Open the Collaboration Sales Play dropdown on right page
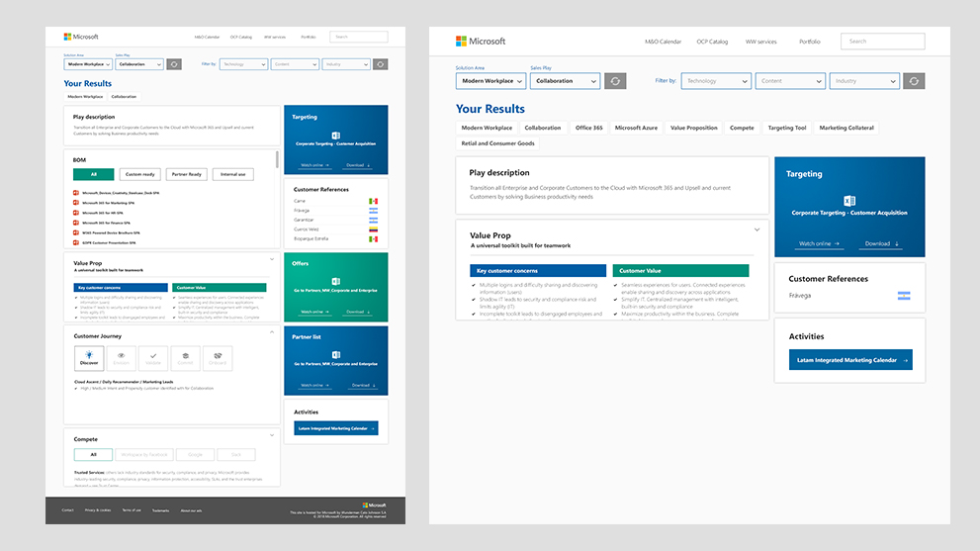 (565, 81)
